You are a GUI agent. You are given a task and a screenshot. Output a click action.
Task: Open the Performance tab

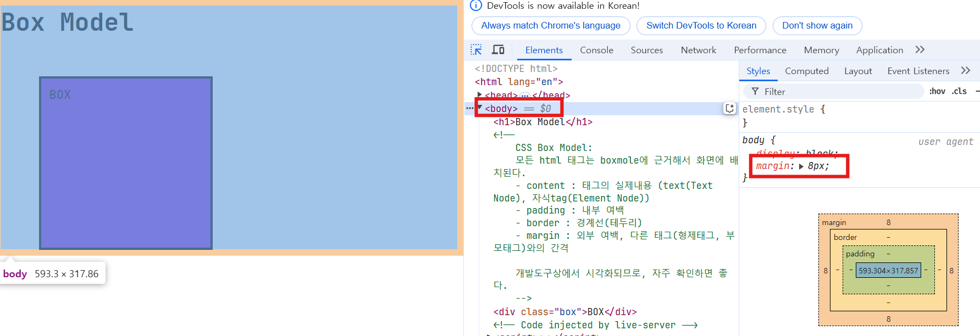pos(760,50)
